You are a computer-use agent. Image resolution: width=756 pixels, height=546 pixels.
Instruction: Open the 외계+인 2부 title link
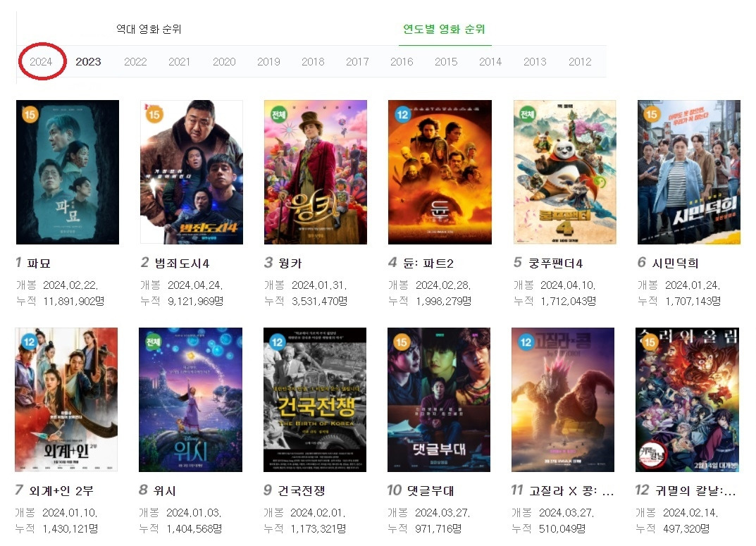click(x=61, y=491)
